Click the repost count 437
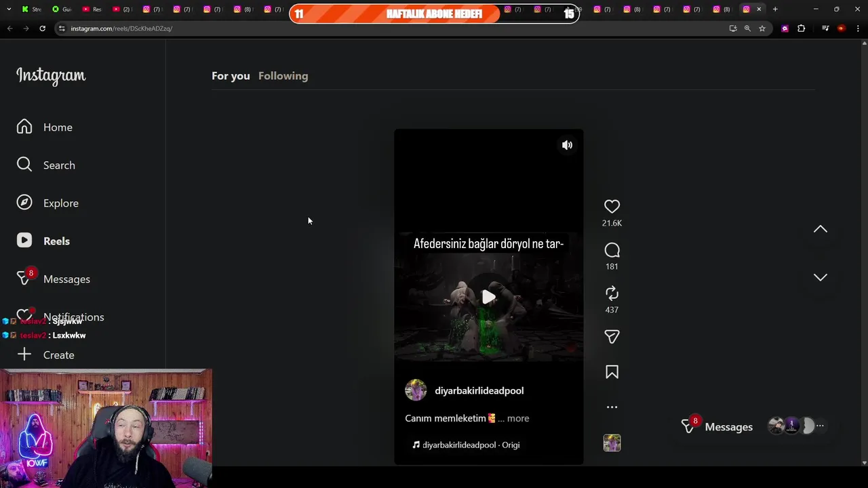This screenshot has width=868, height=488. click(x=612, y=310)
